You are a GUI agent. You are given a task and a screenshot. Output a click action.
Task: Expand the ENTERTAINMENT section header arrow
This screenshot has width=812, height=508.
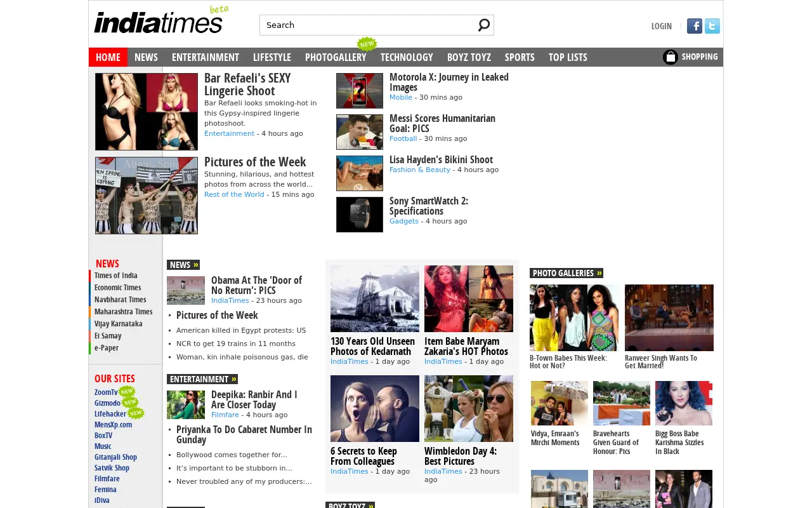(x=234, y=379)
